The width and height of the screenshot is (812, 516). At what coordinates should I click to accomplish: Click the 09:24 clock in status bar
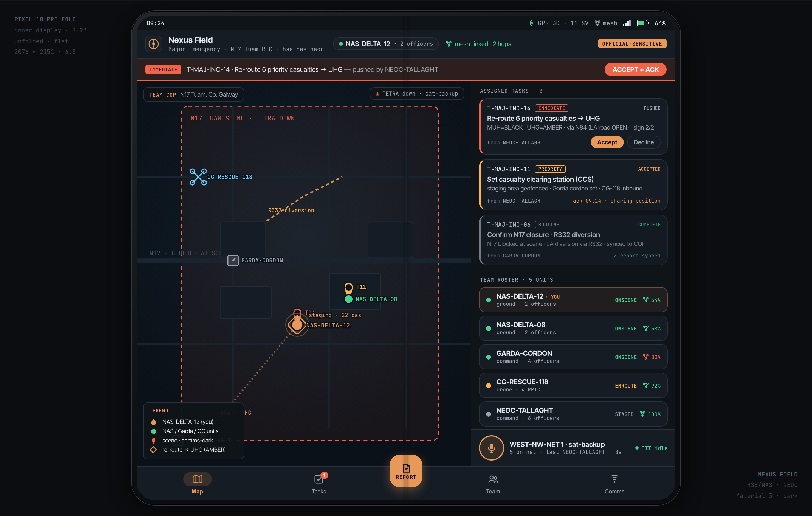(156, 23)
